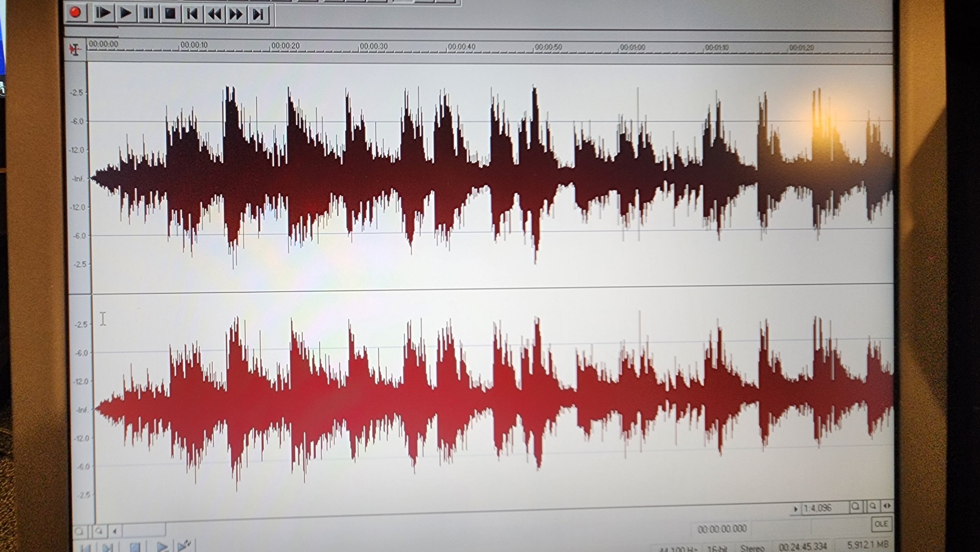Click the level zoom-in magnifier at bottom left
980x552 pixels.
tap(99, 531)
